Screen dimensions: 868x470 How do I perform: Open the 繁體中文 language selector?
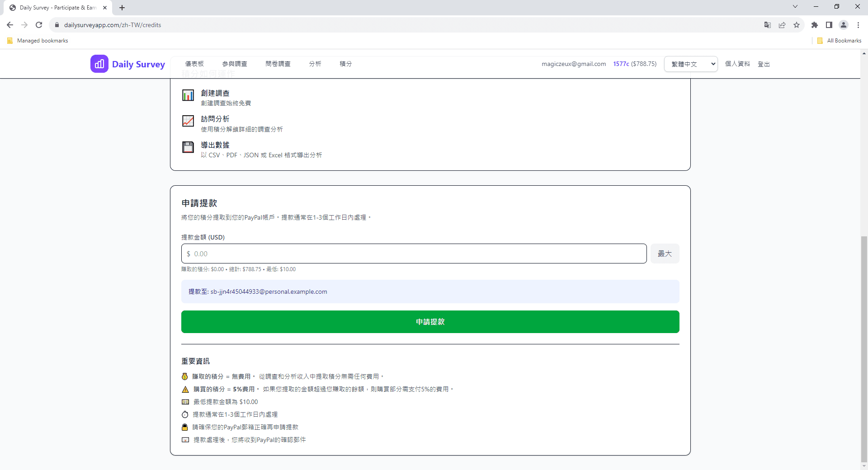(690, 64)
